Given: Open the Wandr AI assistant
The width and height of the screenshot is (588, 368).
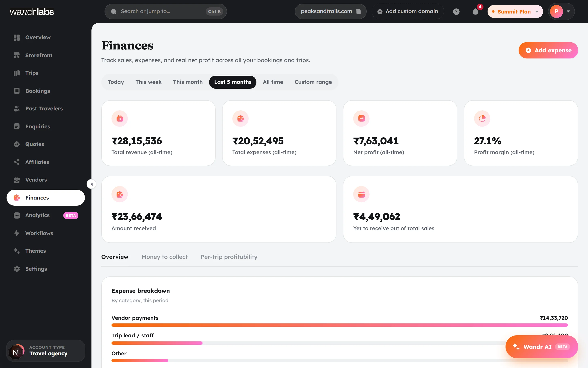Looking at the screenshot, I should tap(542, 347).
